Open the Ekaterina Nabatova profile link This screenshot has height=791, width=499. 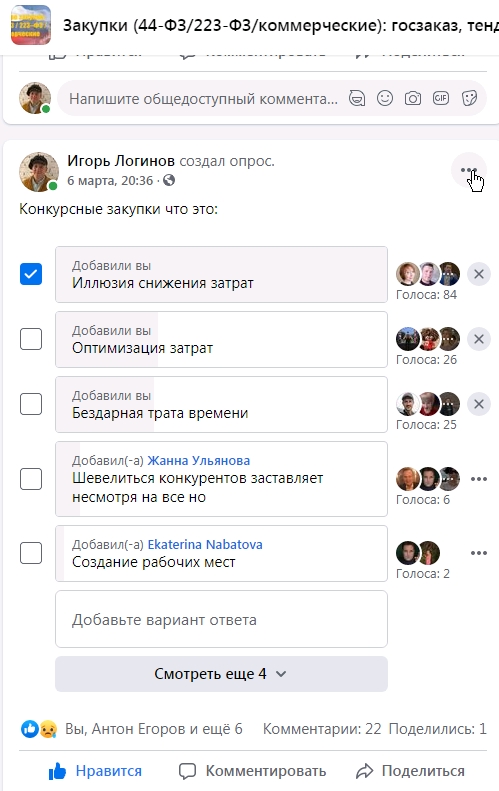tap(205, 545)
